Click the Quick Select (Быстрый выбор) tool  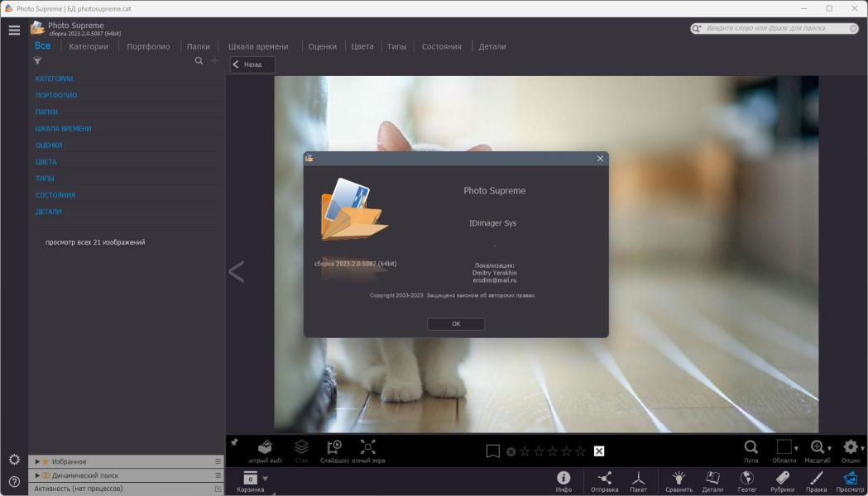tap(265, 451)
